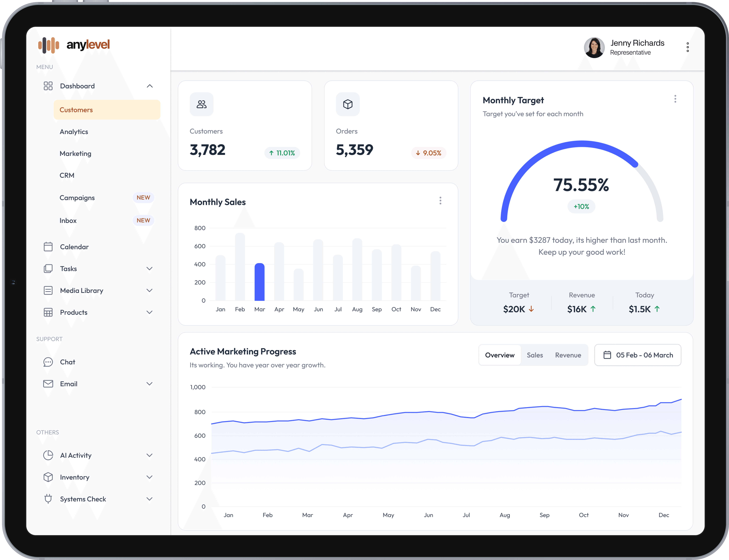Expand the AI Activity section
The width and height of the screenshot is (729, 560).
click(149, 455)
